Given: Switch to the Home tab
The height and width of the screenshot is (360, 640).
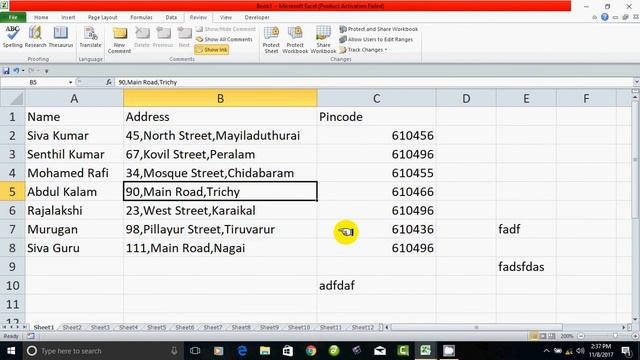Looking at the screenshot, I should [x=41, y=18].
